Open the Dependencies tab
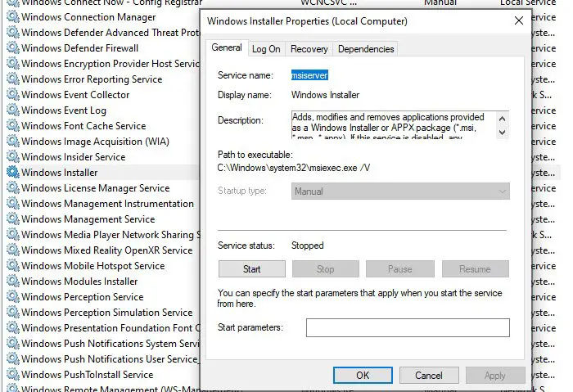 pyautogui.click(x=366, y=49)
